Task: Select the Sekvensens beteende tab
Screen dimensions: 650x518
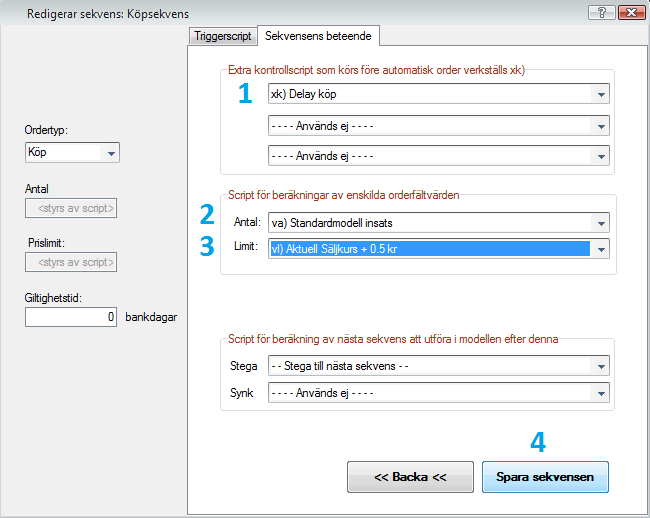Action: (x=318, y=36)
